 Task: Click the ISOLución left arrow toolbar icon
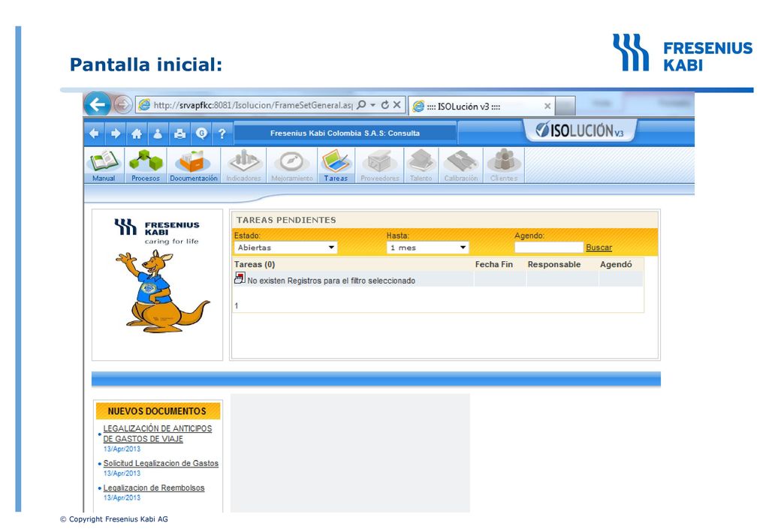pos(94,134)
